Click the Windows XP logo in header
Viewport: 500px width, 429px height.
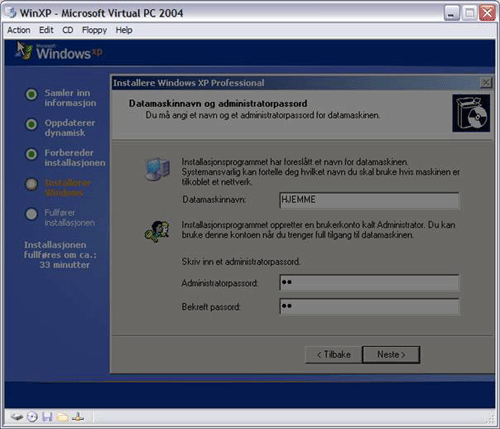click(59, 51)
